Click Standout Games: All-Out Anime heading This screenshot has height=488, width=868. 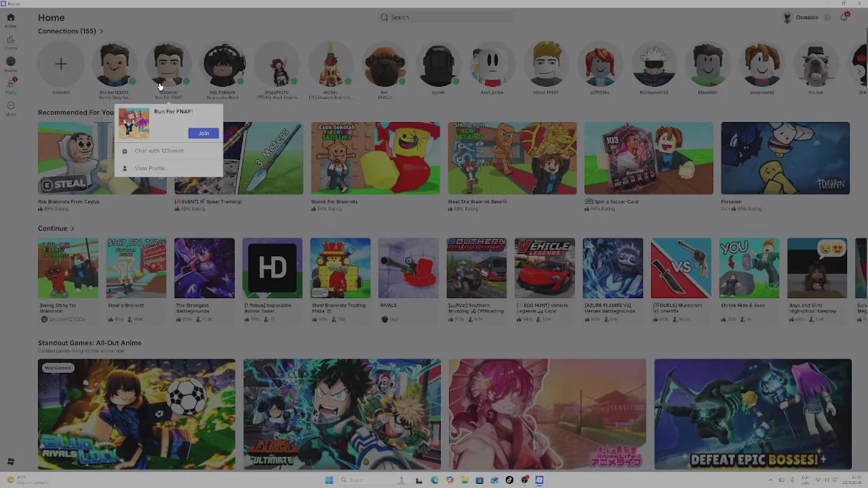90,343
